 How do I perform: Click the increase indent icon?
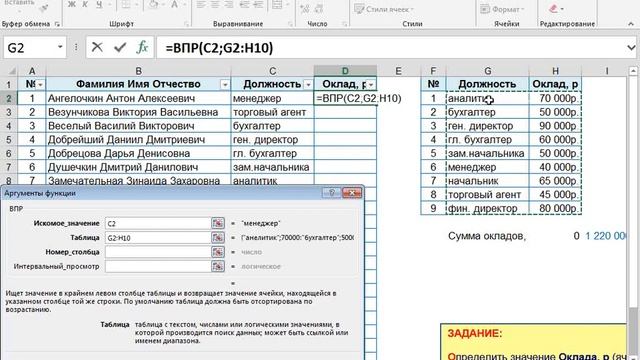(x=258, y=4)
